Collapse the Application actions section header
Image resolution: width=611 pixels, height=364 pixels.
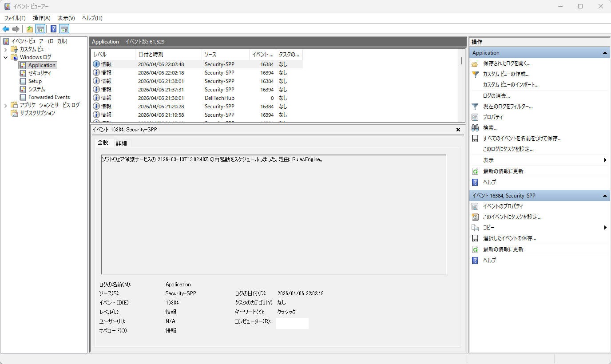[x=605, y=53]
